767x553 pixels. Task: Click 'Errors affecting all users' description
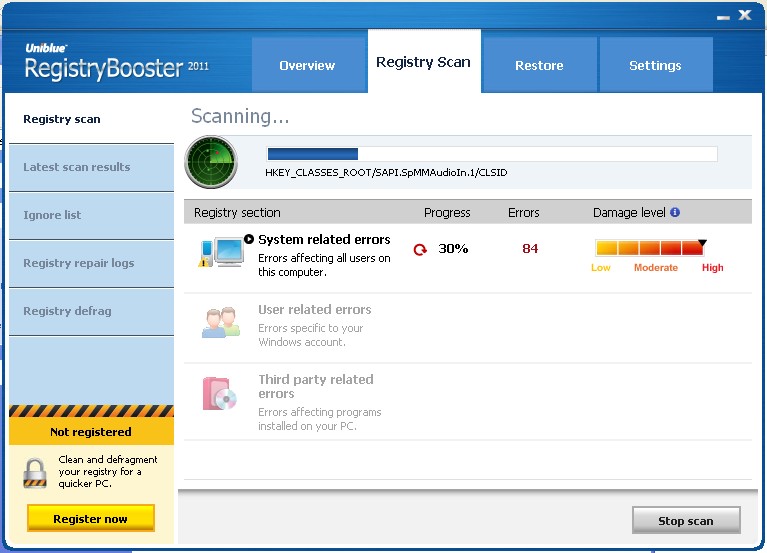click(324, 265)
